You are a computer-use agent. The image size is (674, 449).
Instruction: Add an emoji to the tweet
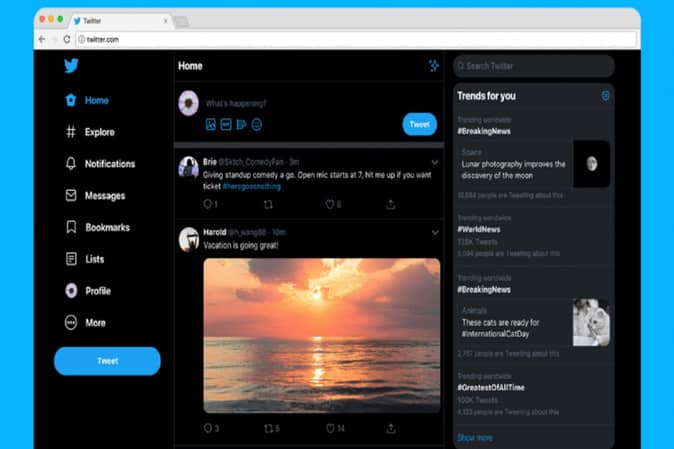[x=257, y=125]
